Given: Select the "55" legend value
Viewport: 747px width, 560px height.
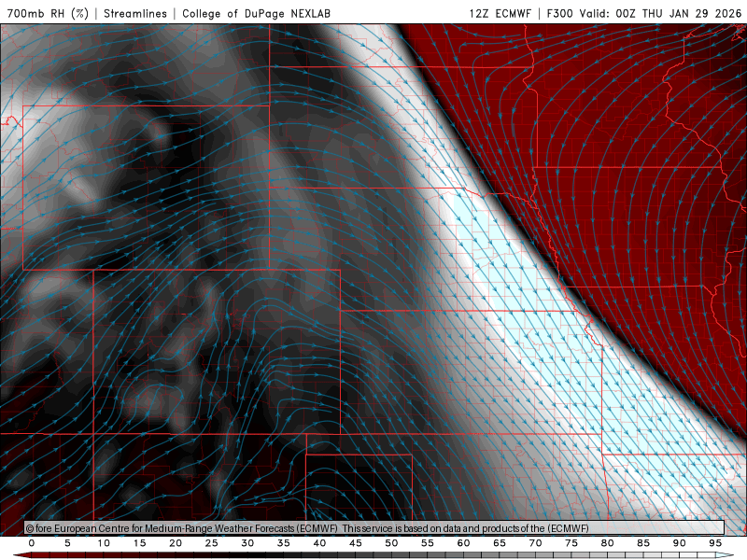Looking at the screenshot, I should tap(428, 543).
